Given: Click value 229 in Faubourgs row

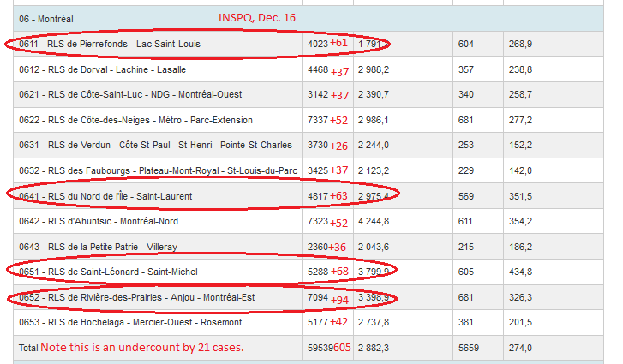Looking at the screenshot, I should point(466,170).
